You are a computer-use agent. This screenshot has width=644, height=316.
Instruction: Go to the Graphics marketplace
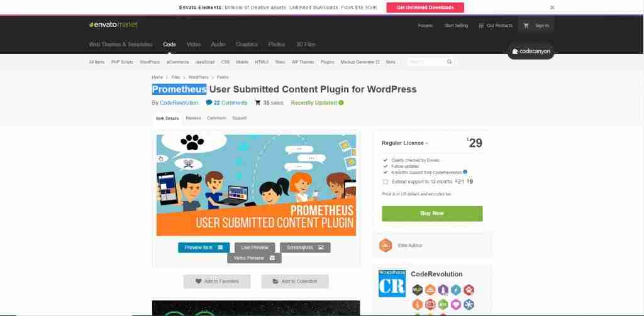[247, 45]
